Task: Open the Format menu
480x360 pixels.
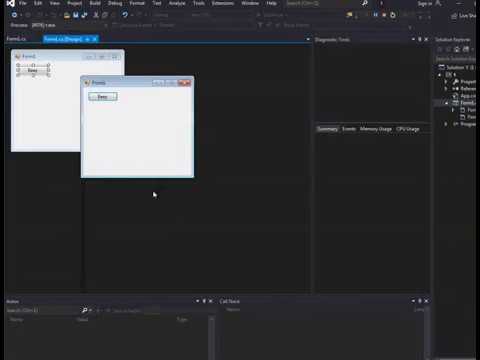Action: pyautogui.click(x=137, y=3)
